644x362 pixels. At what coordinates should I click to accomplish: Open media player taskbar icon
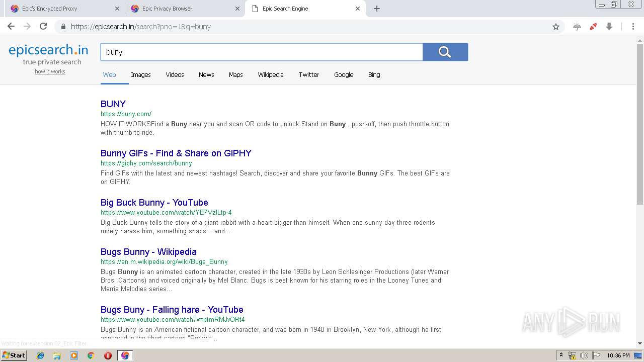click(74, 355)
